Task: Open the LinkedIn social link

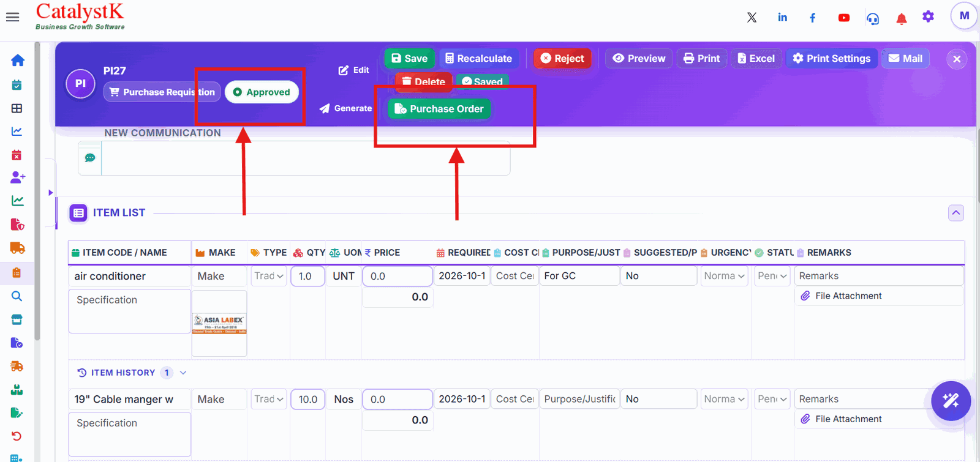Action: (782, 17)
